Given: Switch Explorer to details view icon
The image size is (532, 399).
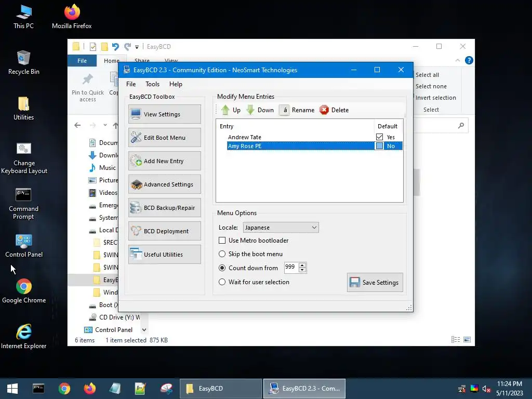Looking at the screenshot, I should coord(455,340).
